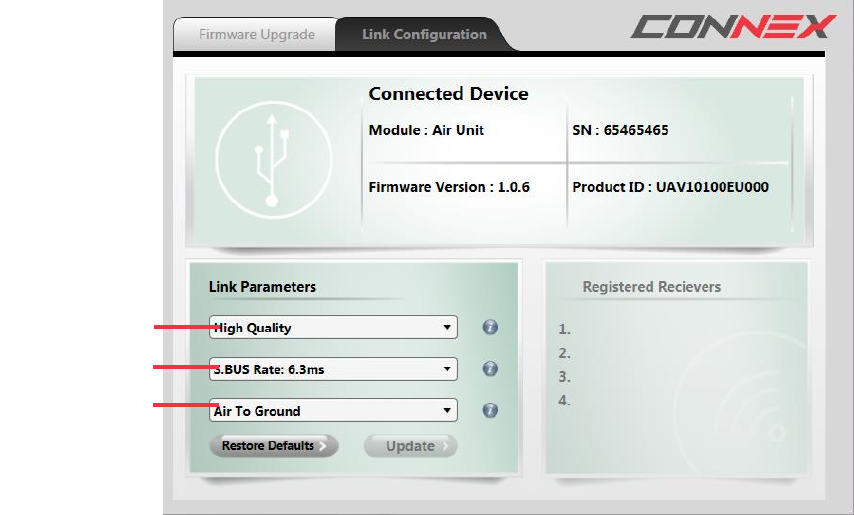Expand the S.BUS Rate 6.3ms dropdown arrow
854x515 pixels.
point(447,369)
